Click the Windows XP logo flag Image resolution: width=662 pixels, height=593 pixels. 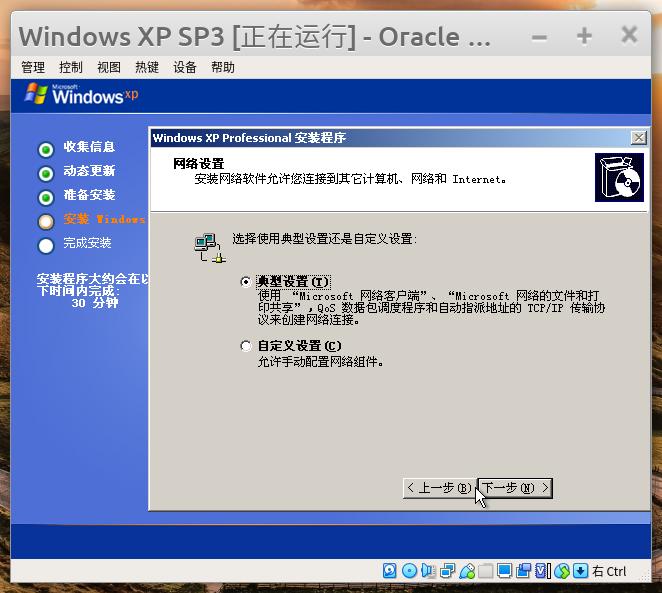36,94
